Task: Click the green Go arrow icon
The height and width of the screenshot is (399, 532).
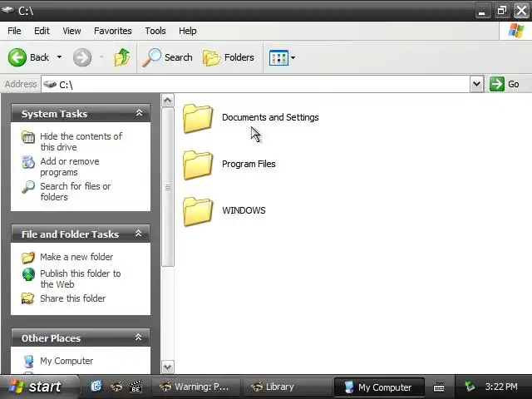Action: click(497, 84)
